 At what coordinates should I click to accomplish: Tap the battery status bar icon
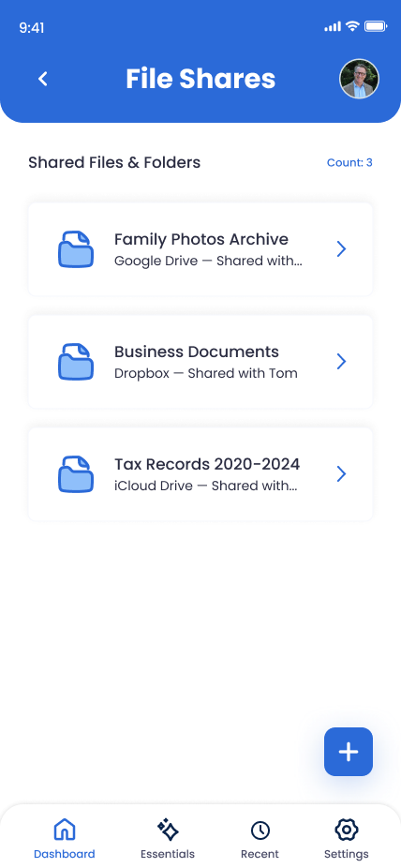[376, 26]
